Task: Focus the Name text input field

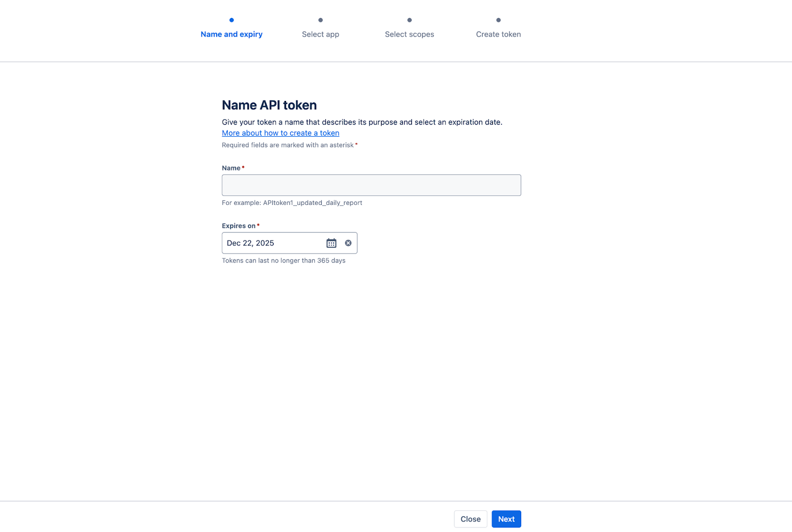Action: [371, 185]
